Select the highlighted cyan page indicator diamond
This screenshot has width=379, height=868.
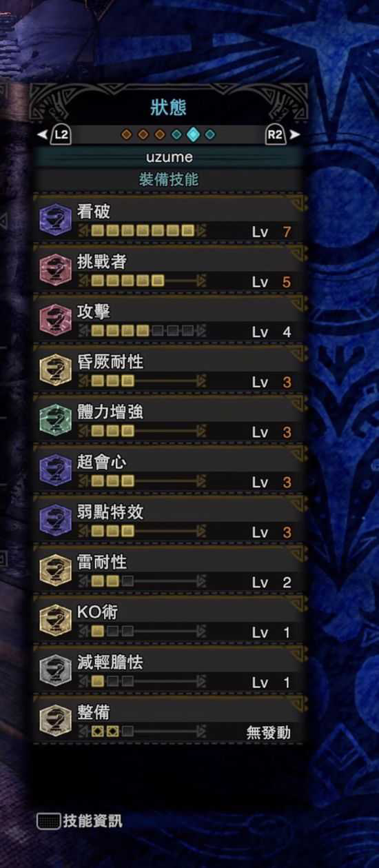click(x=194, y=134)
